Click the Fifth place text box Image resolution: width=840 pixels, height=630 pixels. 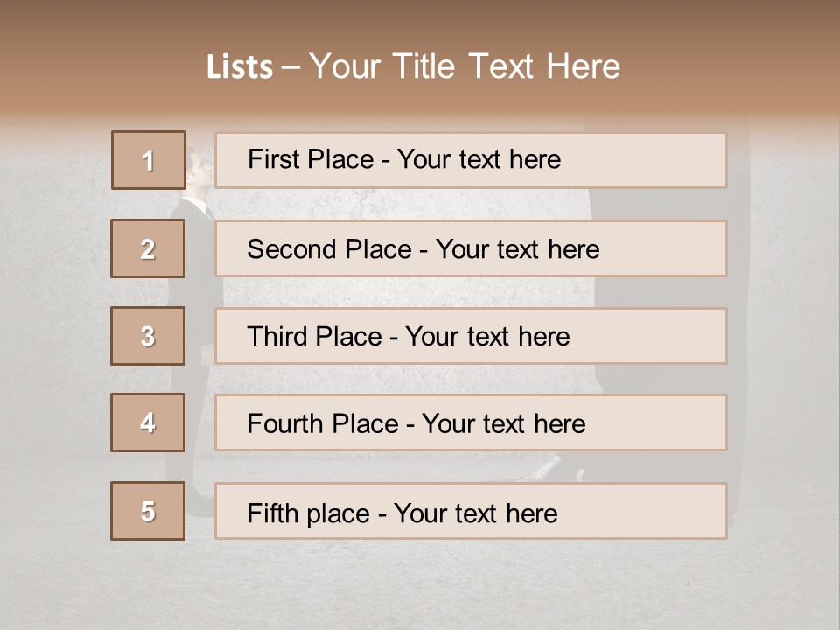[x=471, y=511]
